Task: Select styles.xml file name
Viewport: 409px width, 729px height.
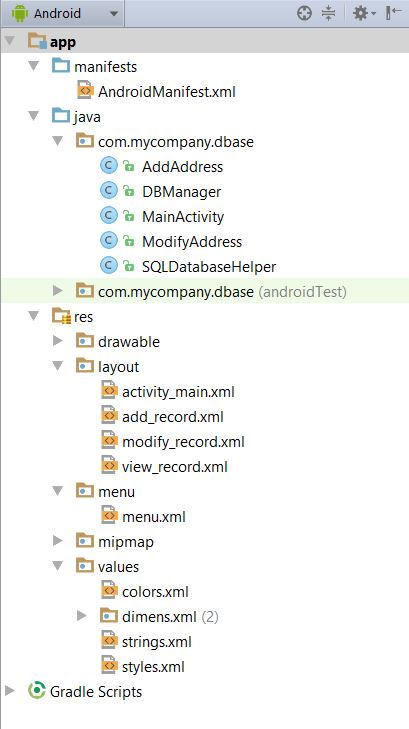Action: [153, 667]
